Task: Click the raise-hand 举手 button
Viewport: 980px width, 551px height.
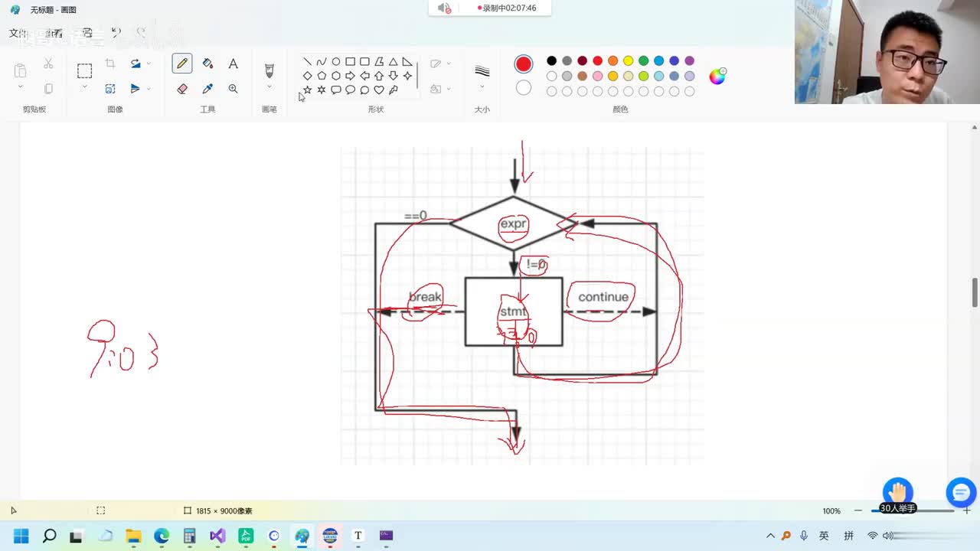Action: (x=898, y=497)
